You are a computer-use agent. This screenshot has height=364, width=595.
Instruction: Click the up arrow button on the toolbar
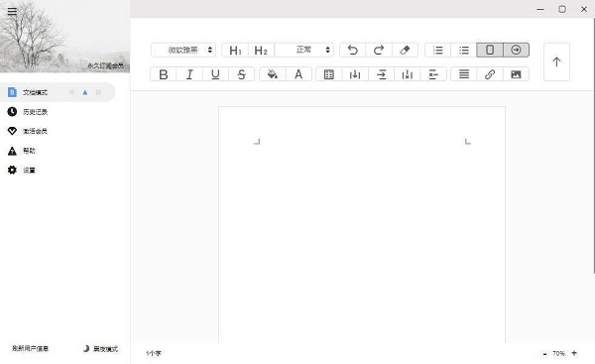point(556,61)
